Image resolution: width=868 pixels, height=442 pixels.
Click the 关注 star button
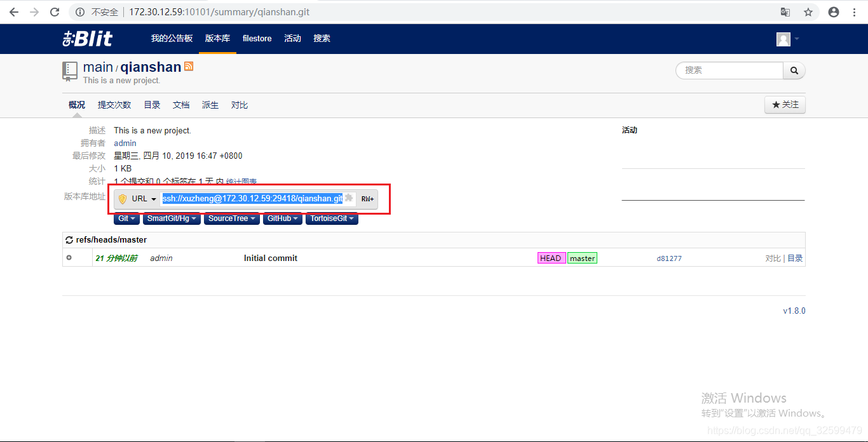785,105
